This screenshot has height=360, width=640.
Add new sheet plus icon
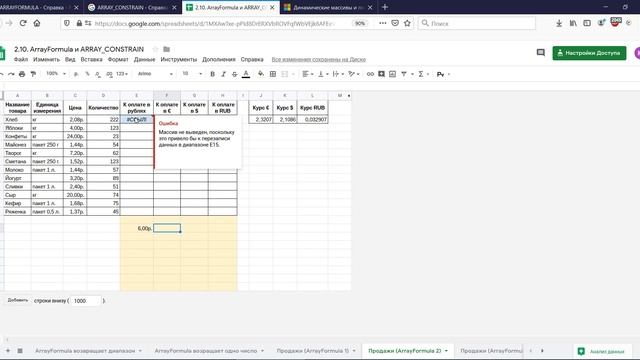point(8,351)
